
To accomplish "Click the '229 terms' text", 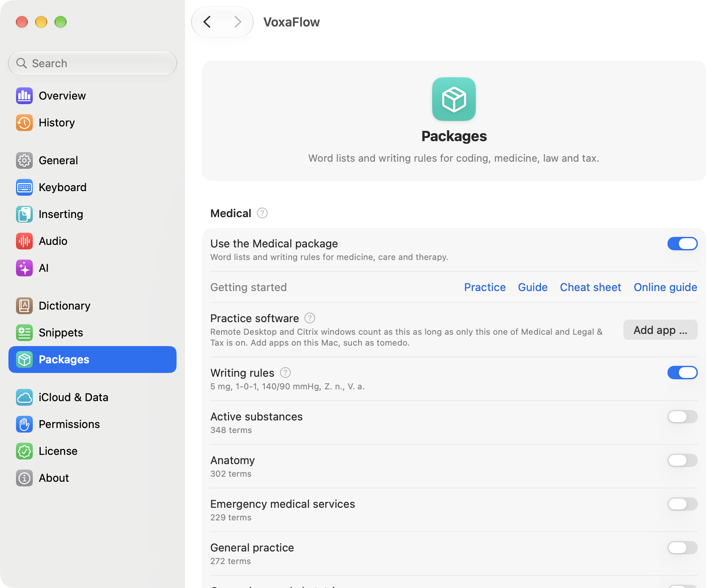I will (x=231, y=517).
